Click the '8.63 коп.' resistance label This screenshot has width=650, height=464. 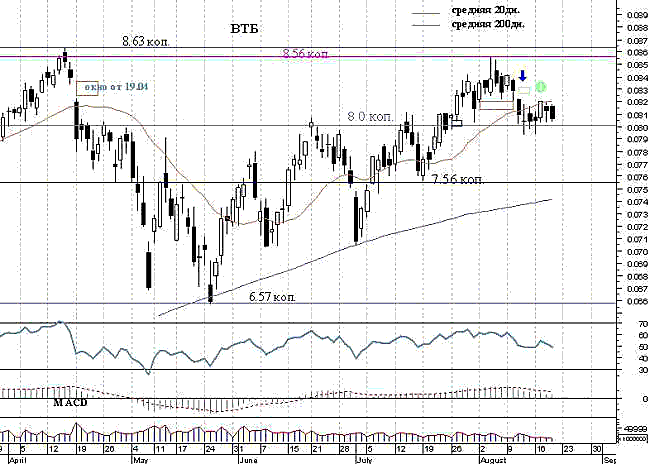146,41
